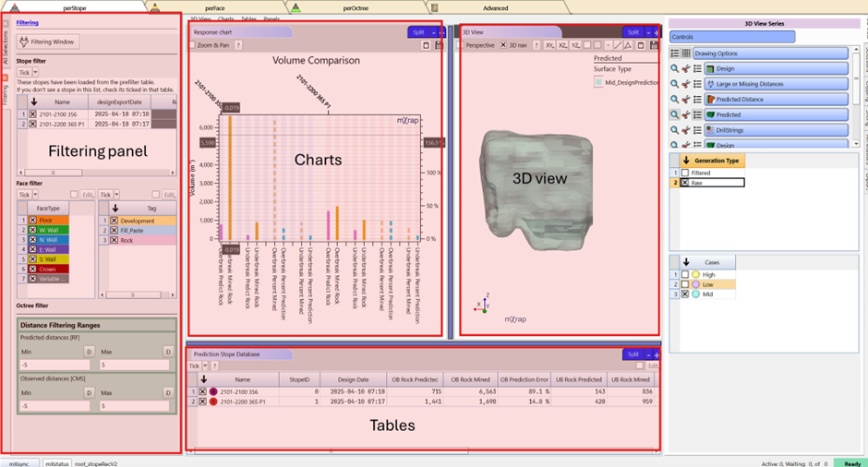Viewport: 868px width, 467px height.
Task: Set 3D view to XY plane
Action: click(549, 45)
